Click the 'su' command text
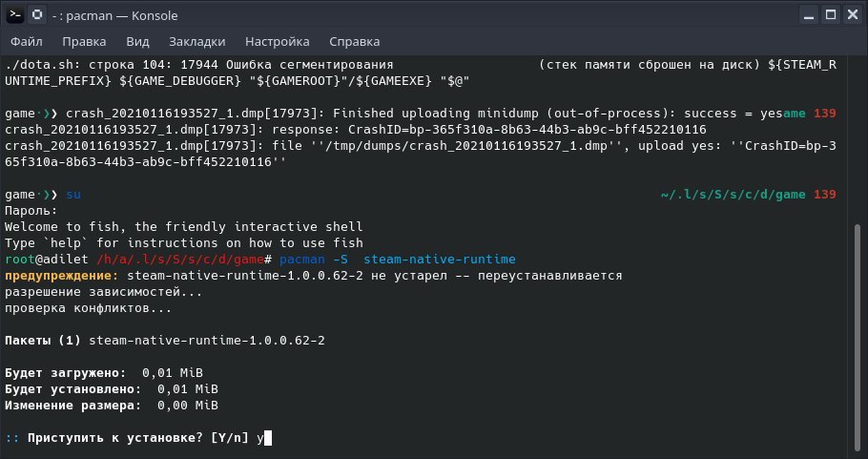This screenshot has height=459, width=868. coord(73,195)
